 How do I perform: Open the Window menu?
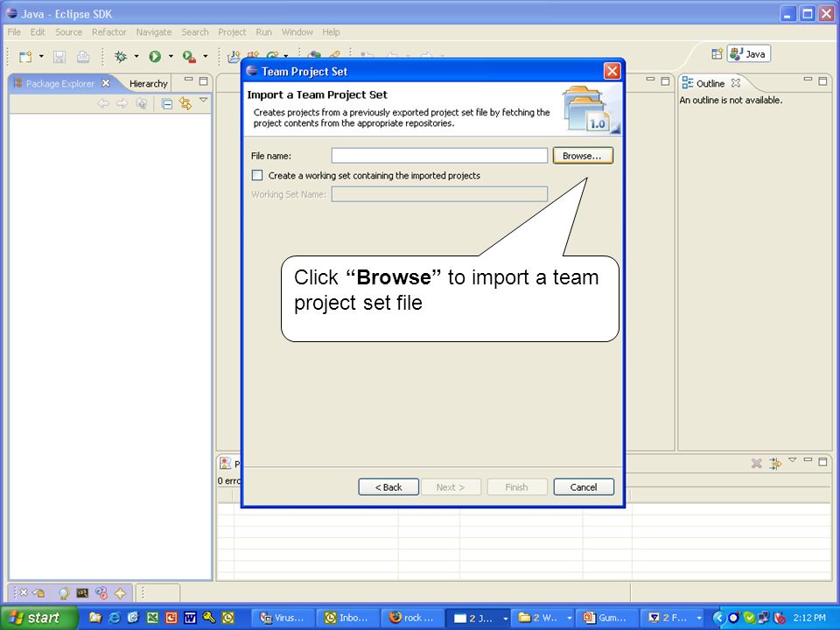pyautogui.click(x=297, y=32)
